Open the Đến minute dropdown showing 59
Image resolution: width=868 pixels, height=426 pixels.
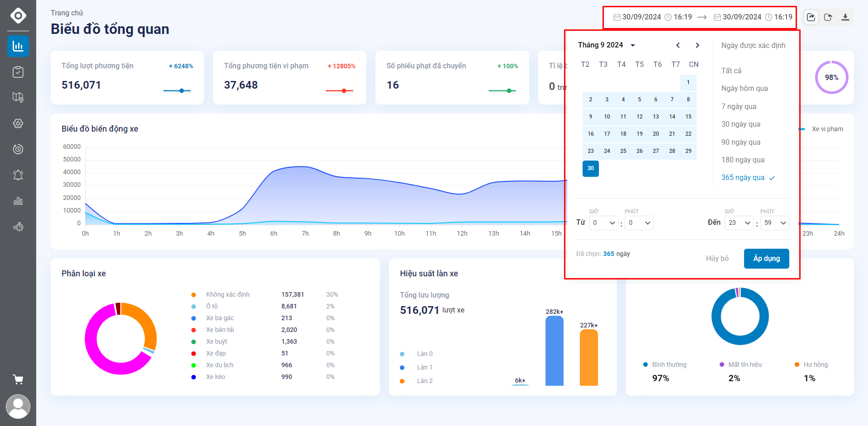(x=775, y=222)
